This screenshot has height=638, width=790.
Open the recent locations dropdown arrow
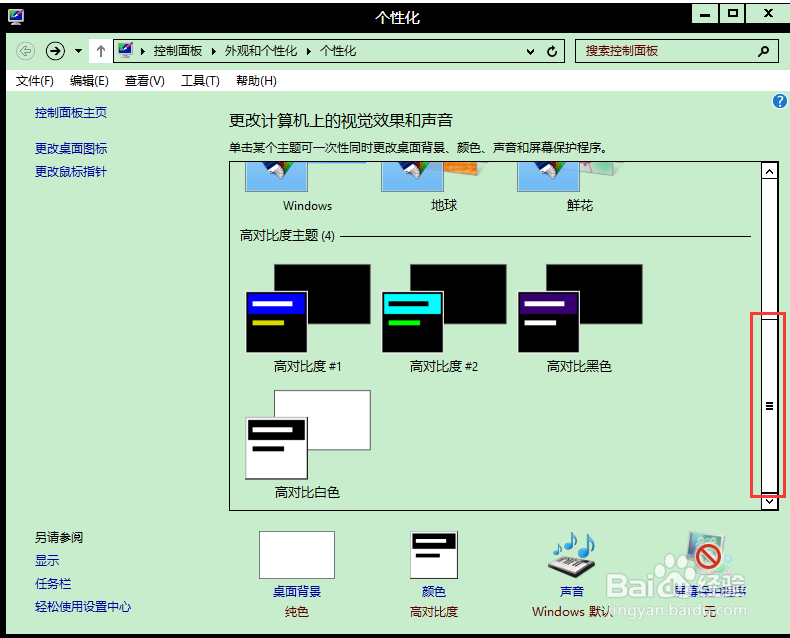pos(78,51)
